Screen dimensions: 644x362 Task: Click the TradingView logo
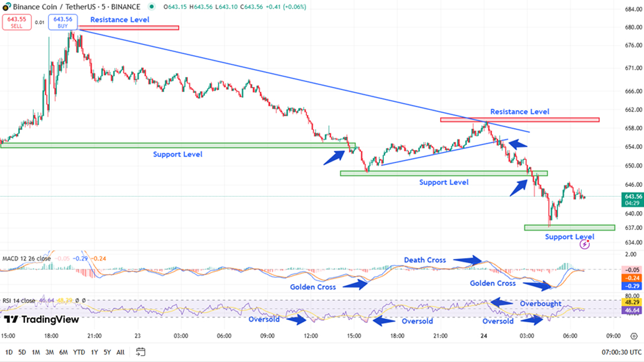[42, 320]
